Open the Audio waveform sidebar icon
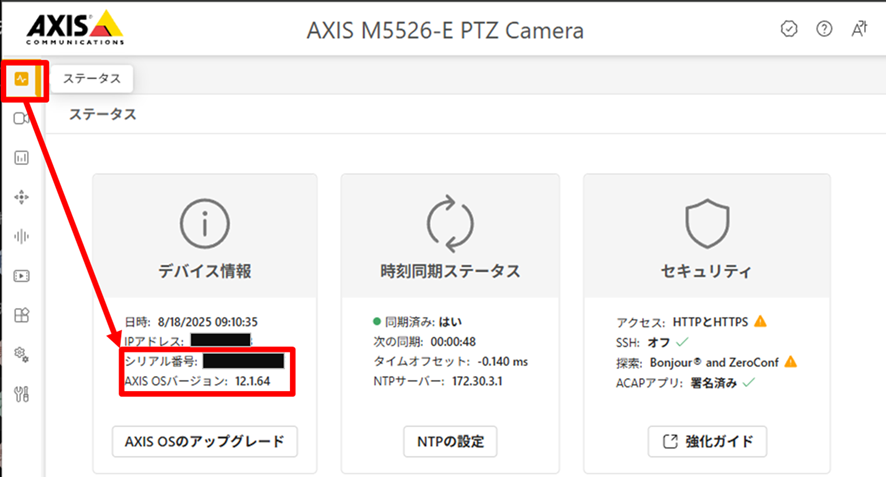The width and height of the screenshot is (886, 477). [21, 236]
